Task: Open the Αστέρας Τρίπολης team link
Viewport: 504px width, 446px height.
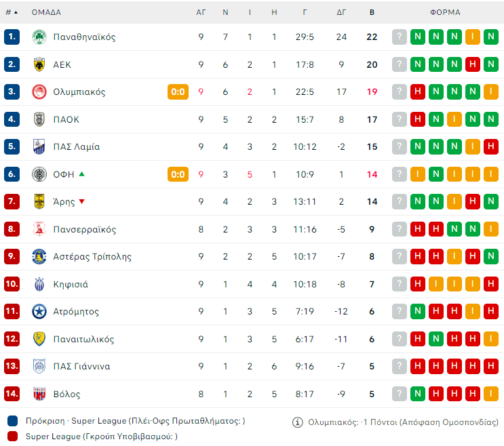Action: click(92, 256)
